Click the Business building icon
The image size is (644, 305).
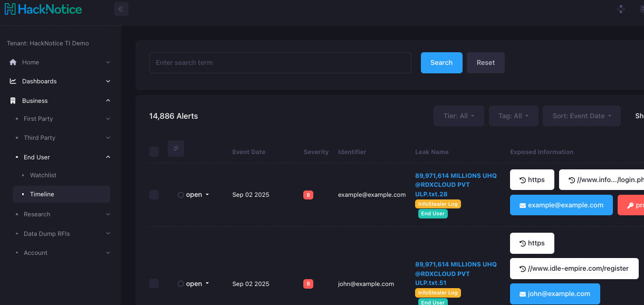click(13, 101)
